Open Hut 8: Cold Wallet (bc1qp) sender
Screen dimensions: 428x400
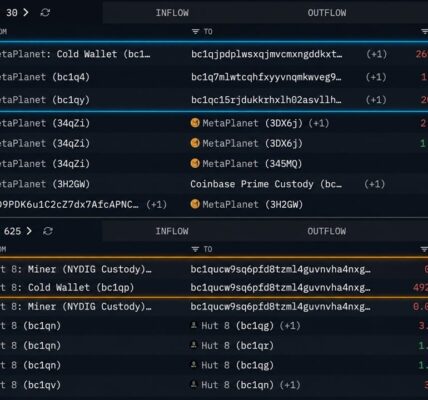click(x=67, y=287)
